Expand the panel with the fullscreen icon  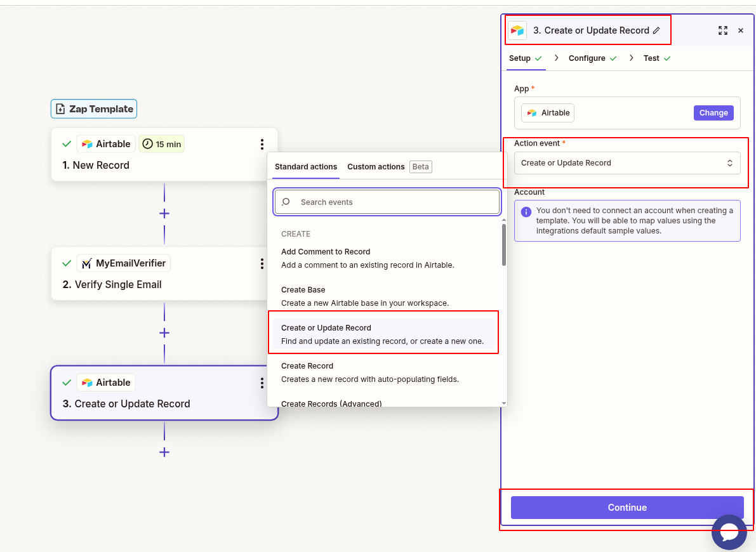click(723, 30)
